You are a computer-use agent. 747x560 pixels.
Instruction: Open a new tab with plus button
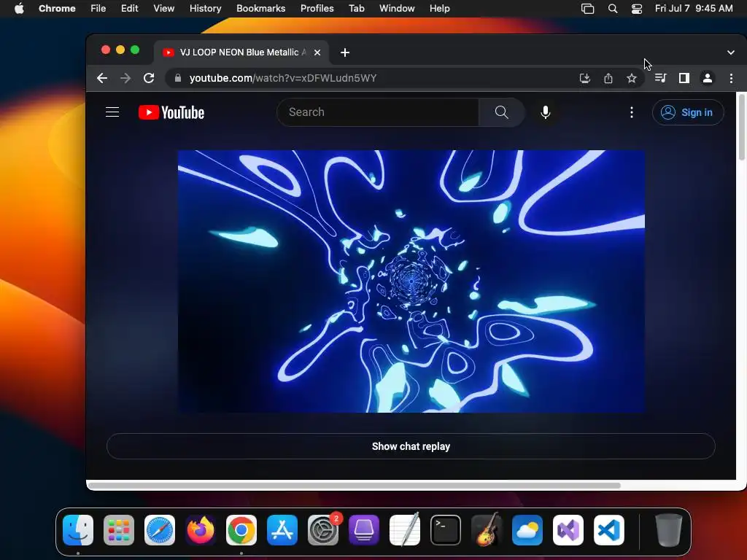pyautogui.click(x=345, y=52)
